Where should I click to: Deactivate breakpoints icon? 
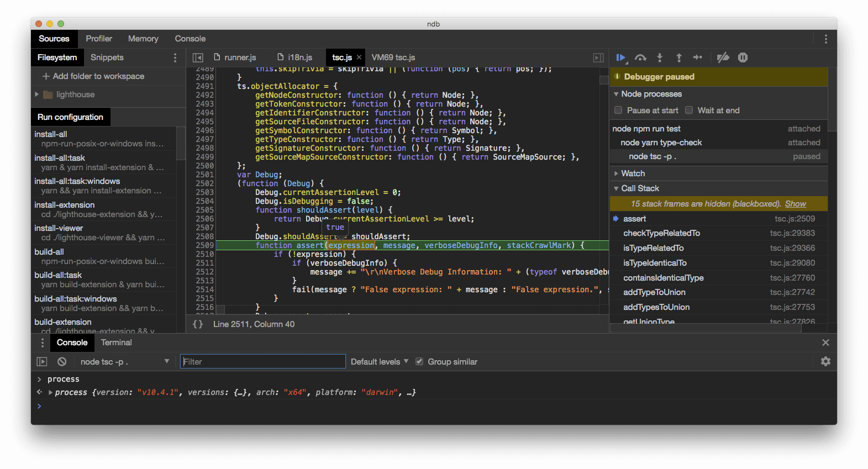[723, 57]
